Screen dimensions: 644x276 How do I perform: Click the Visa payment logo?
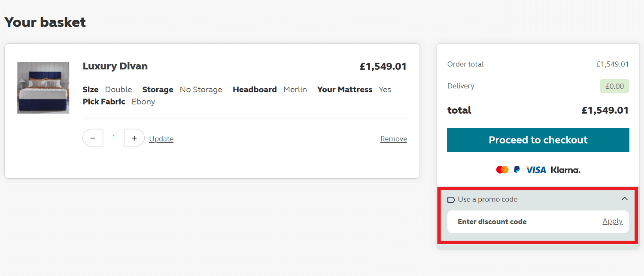click(536, 170)
